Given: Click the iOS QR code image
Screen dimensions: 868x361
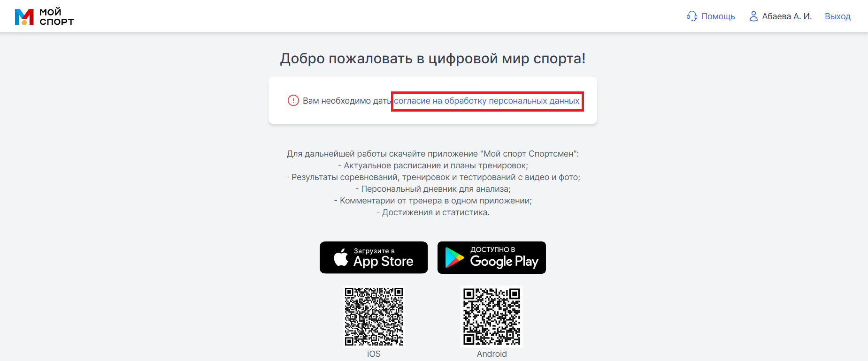Looking at the screenshot, I should [x=374, y=316].
